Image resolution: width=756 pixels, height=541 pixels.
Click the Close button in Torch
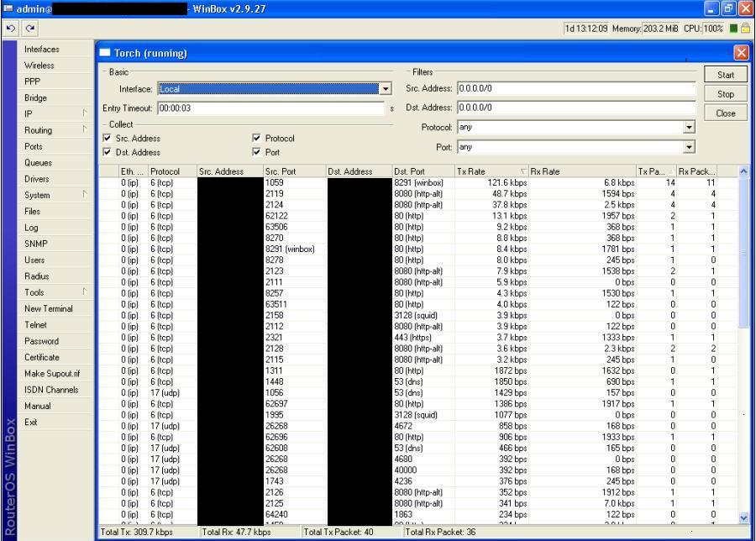726,113
